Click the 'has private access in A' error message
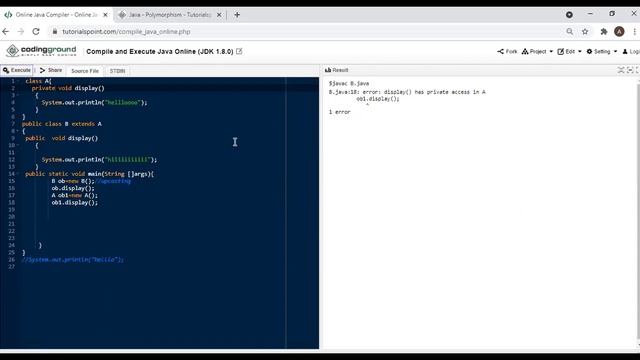Screen dimensions: 640x360 pos(450,92)
